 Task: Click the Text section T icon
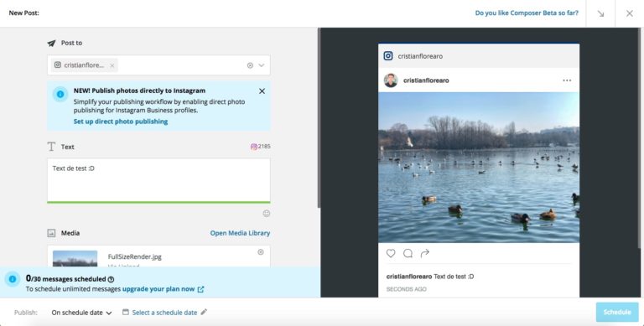point(51,147)
